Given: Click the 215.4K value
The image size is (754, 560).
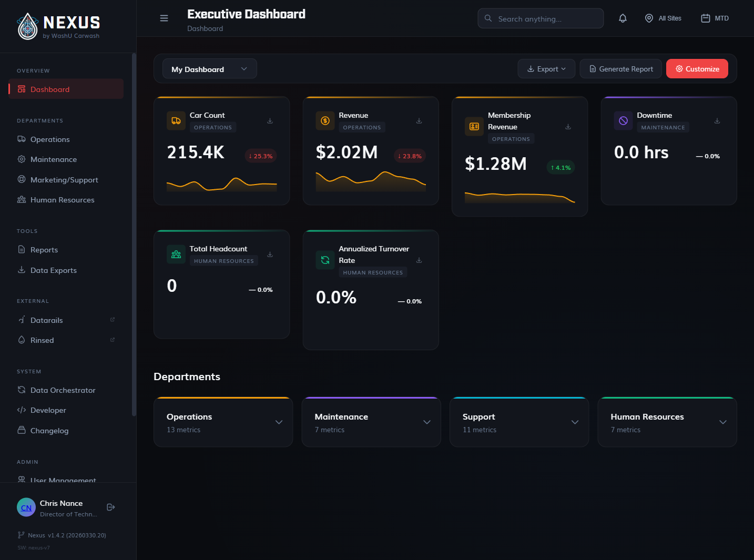Looking at the screenshot, I should tap(196, 152).
